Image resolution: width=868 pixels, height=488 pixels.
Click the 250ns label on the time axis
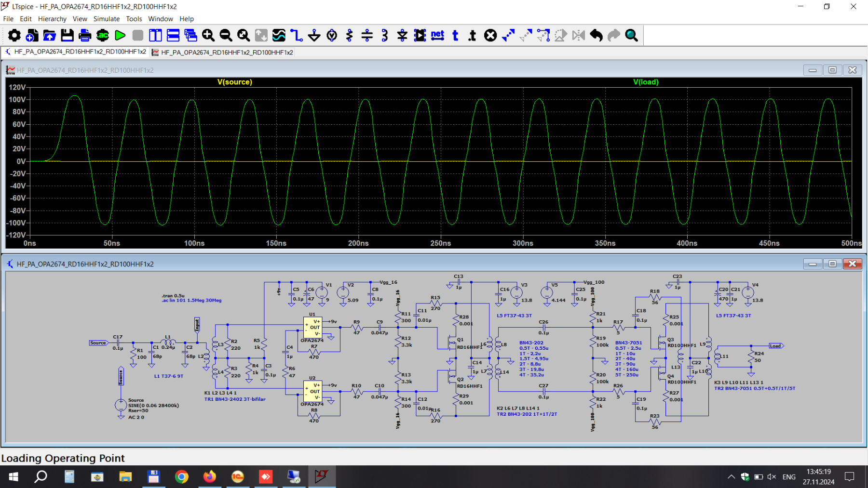tap(441, 243)
